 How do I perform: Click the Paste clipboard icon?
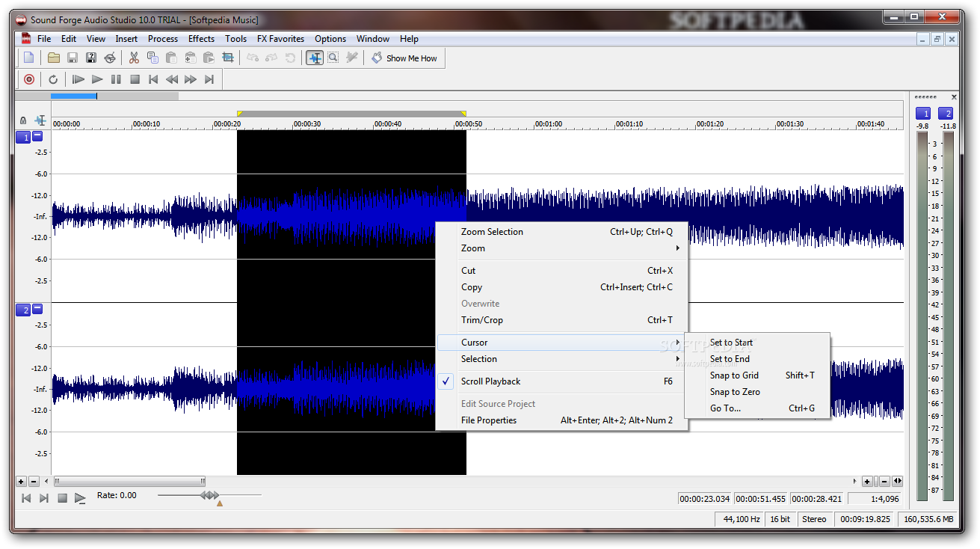pos(171,58)
